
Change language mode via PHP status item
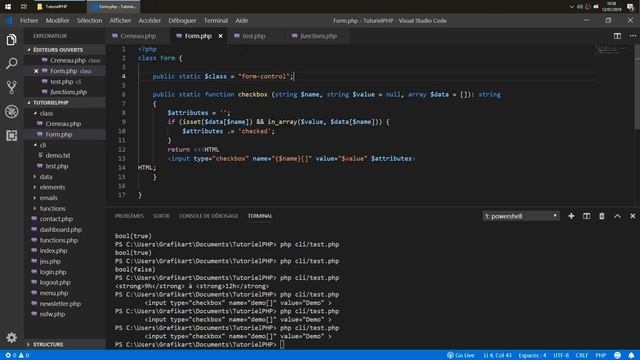pyautogui.click(x=601, y=355)
